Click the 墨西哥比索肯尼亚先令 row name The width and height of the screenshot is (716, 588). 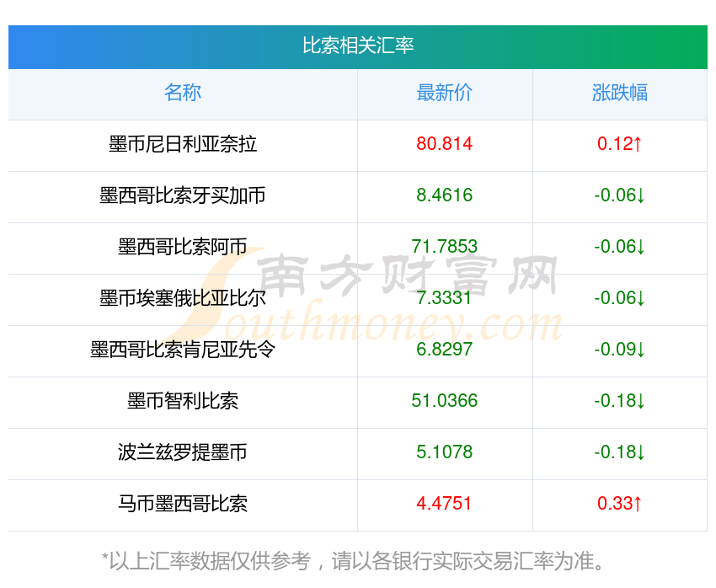183,350
